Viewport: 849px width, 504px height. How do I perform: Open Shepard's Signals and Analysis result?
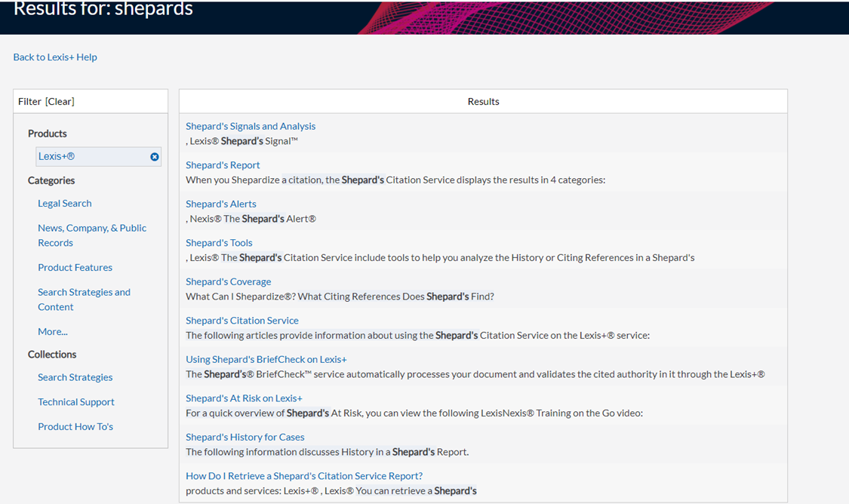pos(250,126)
